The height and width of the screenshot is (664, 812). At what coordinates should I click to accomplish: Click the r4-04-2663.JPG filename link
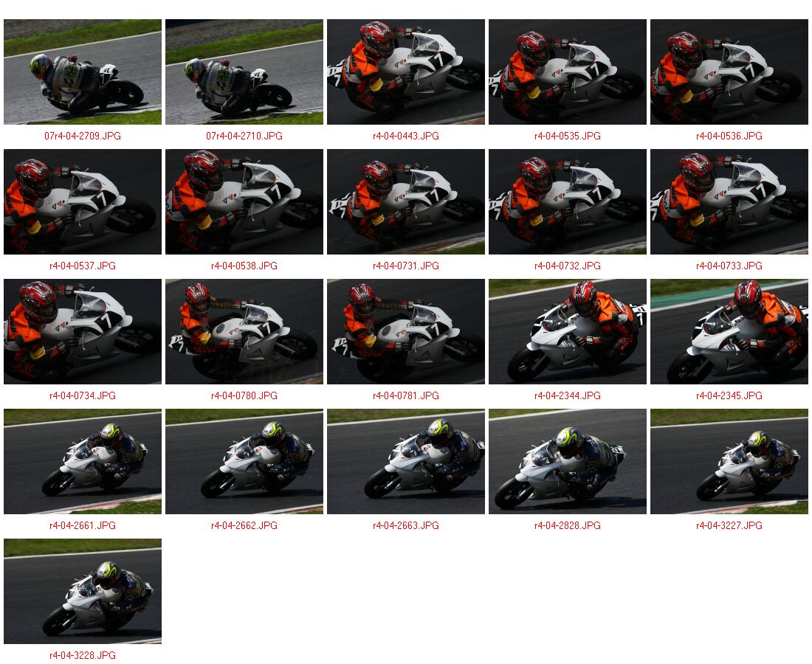405,526
